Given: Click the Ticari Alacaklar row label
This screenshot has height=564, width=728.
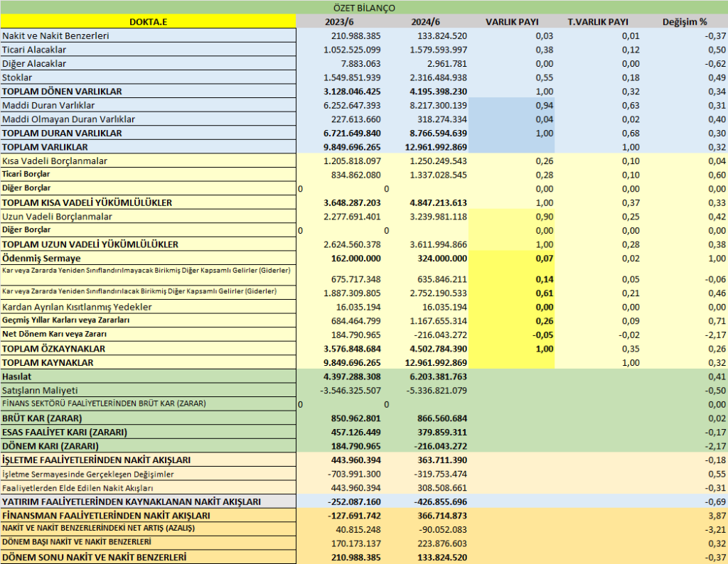Looking at the screenshot, I should 148,50.
